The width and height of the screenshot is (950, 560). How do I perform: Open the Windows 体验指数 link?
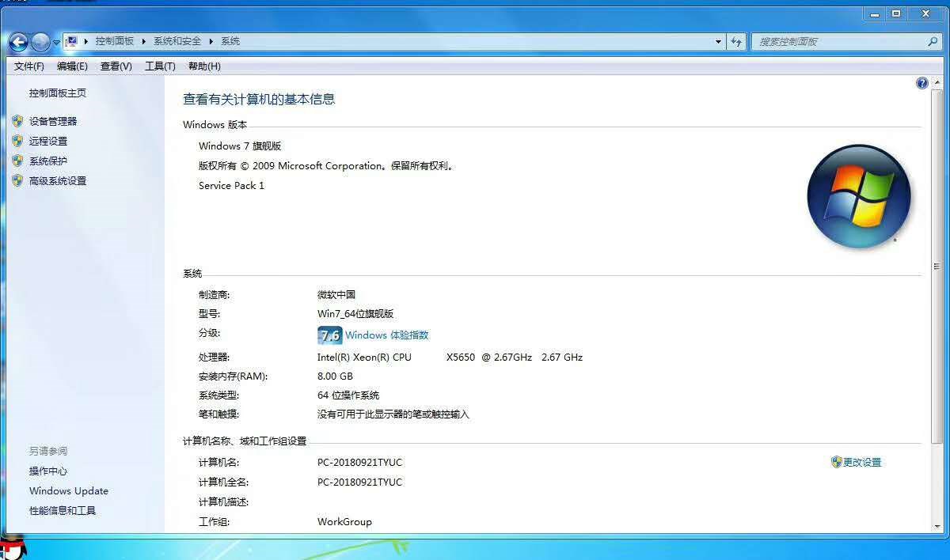point(386,335)
